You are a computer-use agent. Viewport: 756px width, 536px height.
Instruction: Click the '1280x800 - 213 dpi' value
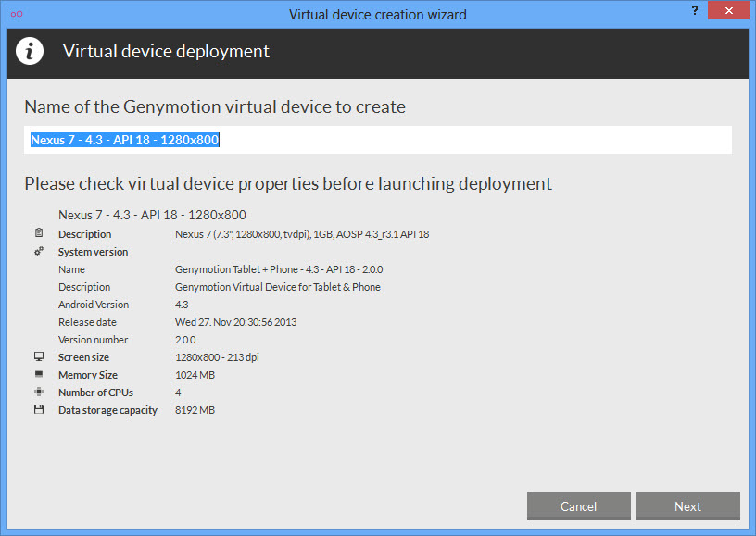[217, 357]
